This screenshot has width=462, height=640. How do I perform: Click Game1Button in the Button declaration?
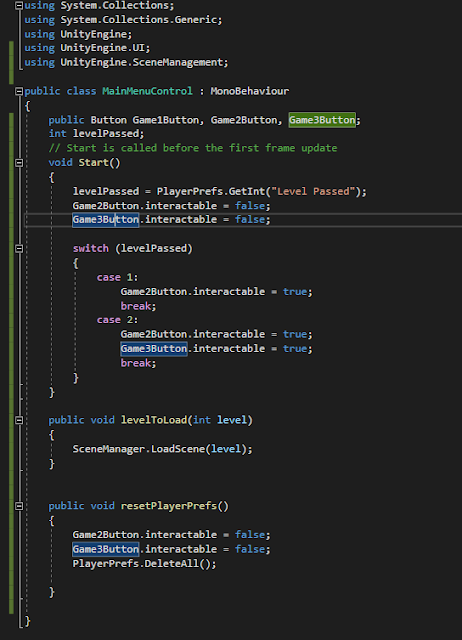[x=166, y=120]
